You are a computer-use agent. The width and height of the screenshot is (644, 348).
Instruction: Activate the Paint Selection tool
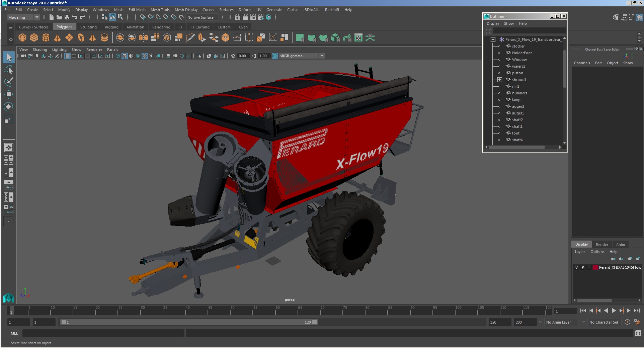[9, 82]
